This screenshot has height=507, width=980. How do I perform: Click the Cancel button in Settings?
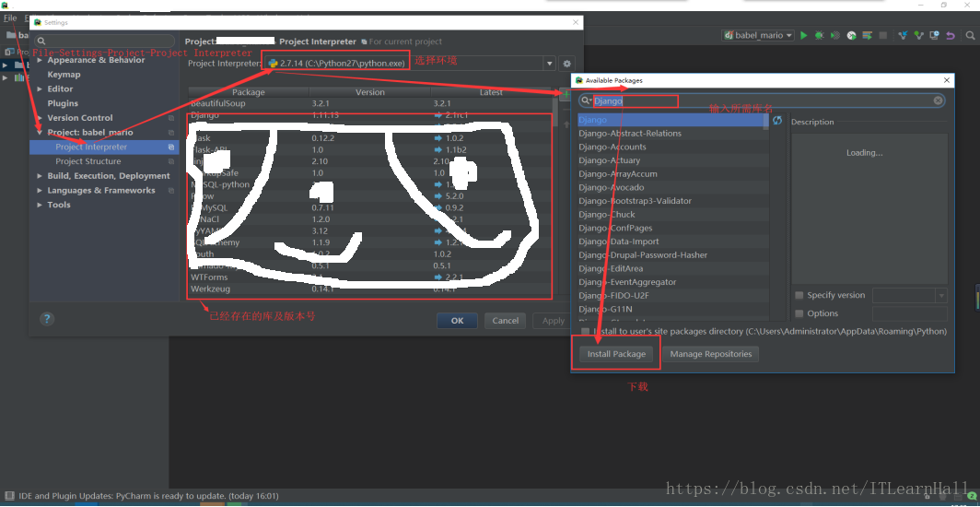click(x=505, y=321)
